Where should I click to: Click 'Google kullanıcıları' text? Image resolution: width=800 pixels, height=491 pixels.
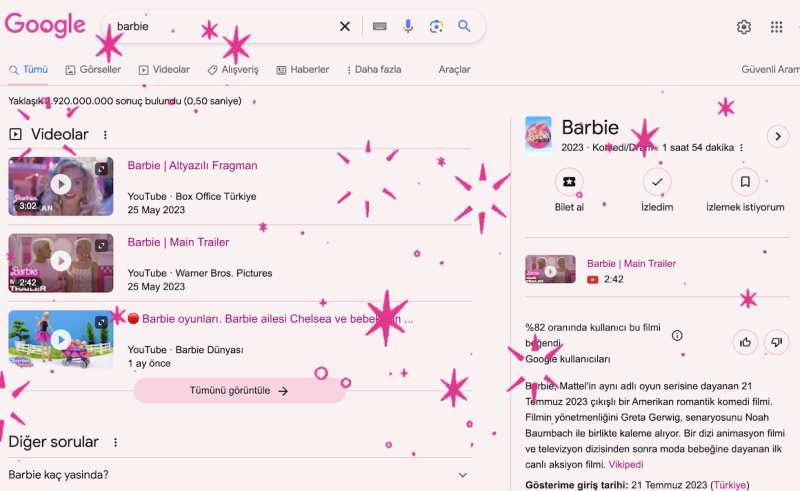click(567, 359)
